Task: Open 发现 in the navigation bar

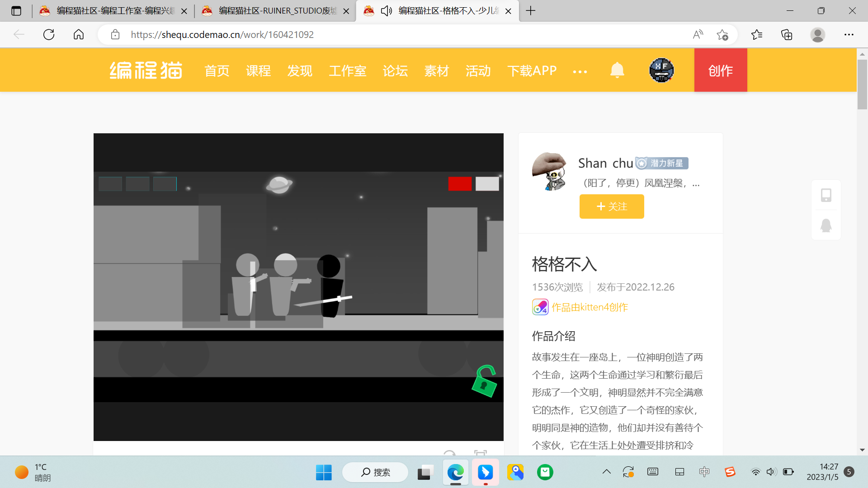Action: click(x=300, y=70)
